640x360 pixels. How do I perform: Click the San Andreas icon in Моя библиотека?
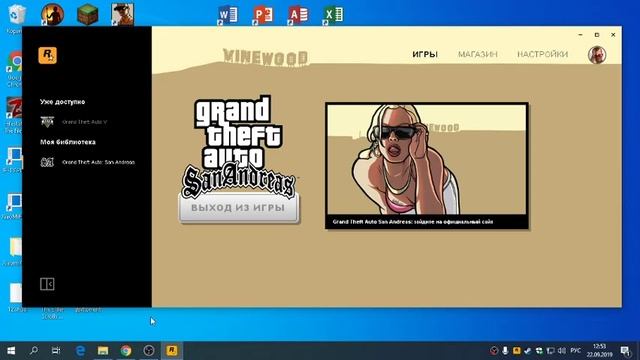pyautogui.click(x=47, y=162)
